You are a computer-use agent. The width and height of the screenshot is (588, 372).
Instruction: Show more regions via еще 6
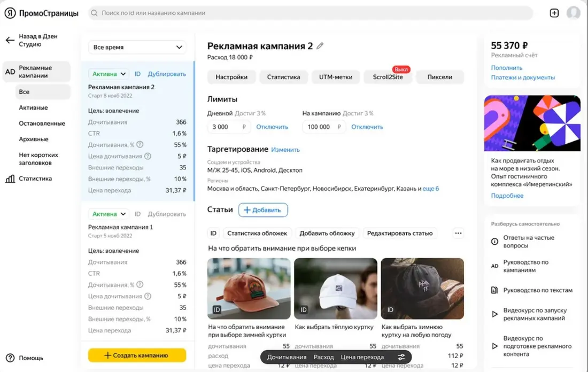pos(430,189)
